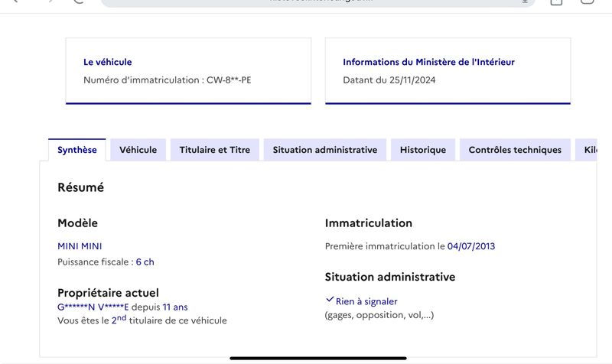Click the 'Le véhicule' card heading
Viewport: 612px width, 364px height.
[108, 62]
